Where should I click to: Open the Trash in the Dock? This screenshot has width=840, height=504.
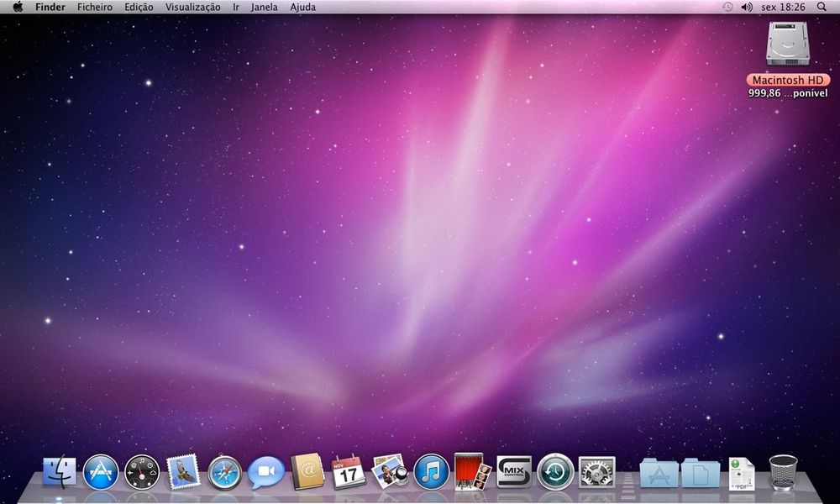[x=783, y=472]
